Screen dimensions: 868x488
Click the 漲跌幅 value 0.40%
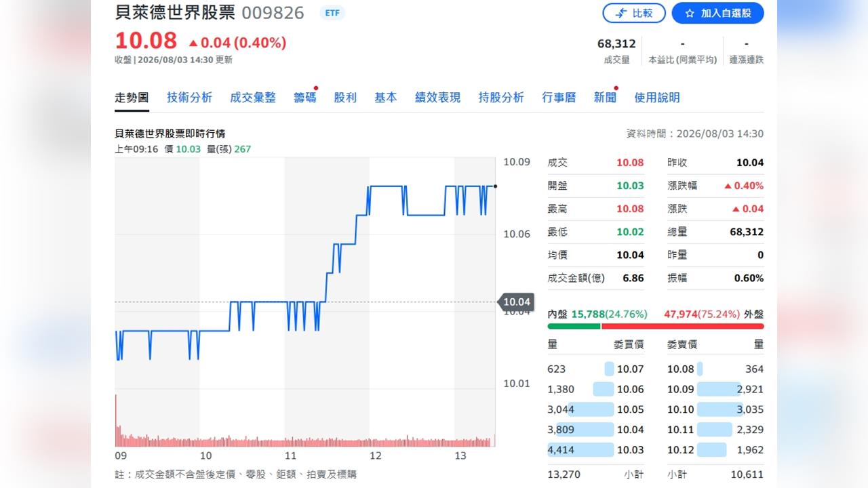coord(744,186)
